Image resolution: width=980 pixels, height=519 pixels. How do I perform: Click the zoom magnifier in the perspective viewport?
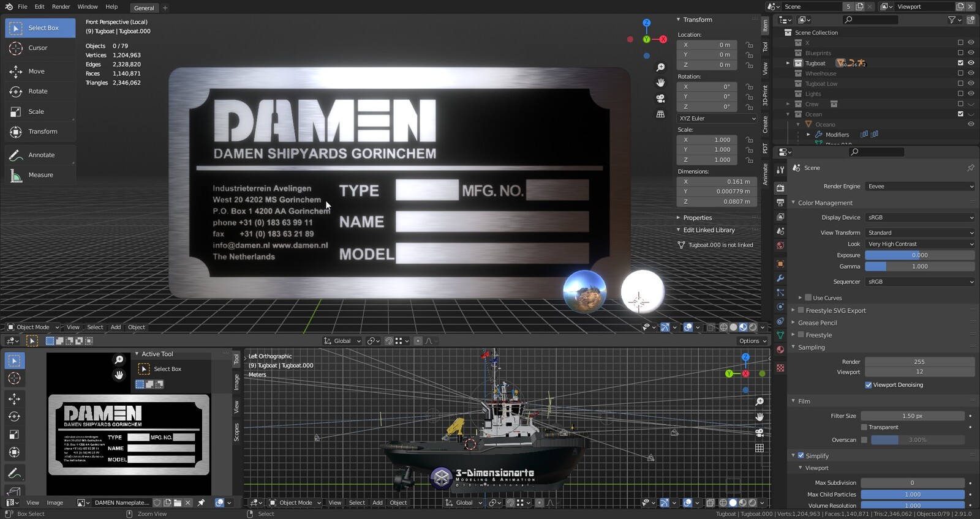pos(660,67)
